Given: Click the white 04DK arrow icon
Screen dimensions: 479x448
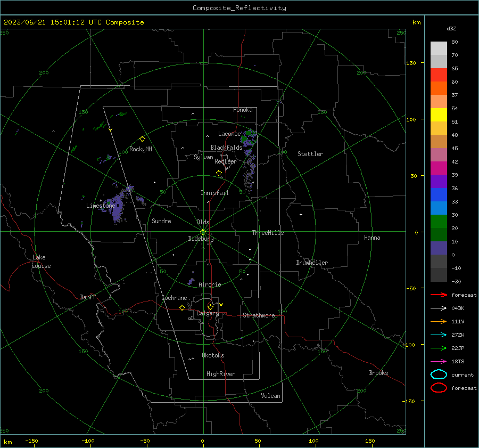Looking at the screenshot, I should coord(439,308).
